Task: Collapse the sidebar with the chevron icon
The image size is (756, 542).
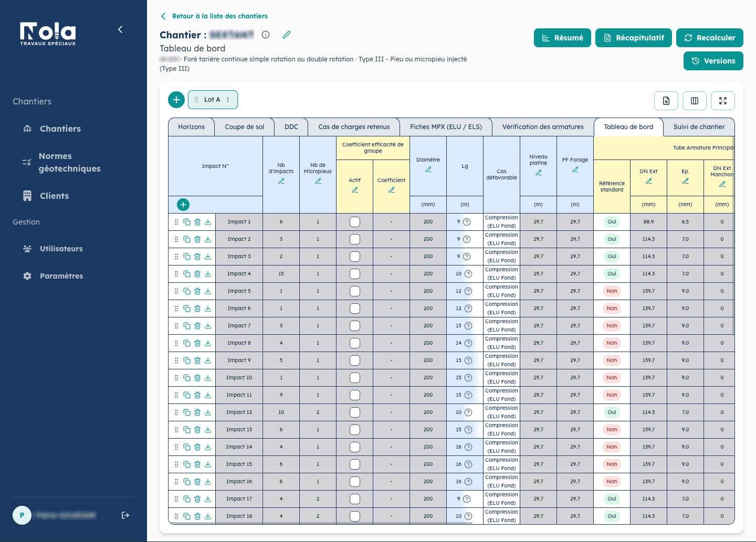Action: click(x=120, y=29)
